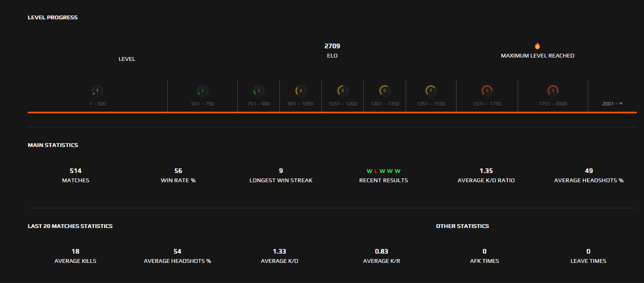Click the 56 win rate value
Screen dimensions: 644x283
178,171
